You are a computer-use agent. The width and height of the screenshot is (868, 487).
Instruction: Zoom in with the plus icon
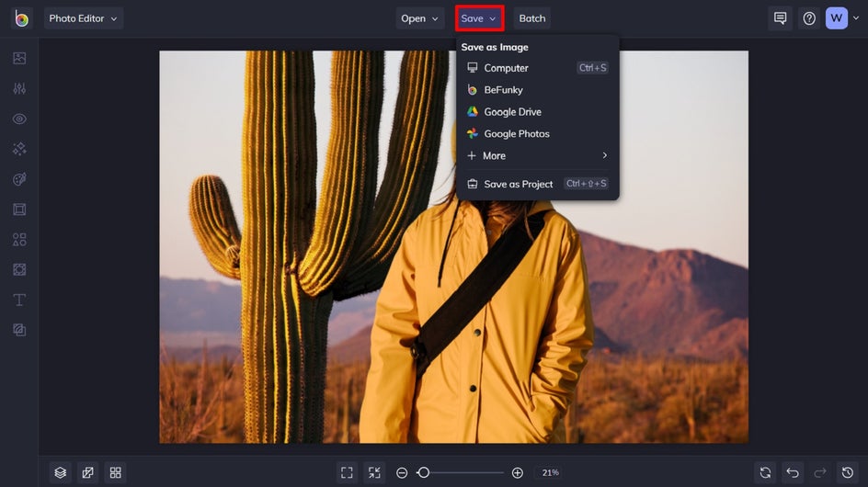[518, 472]
